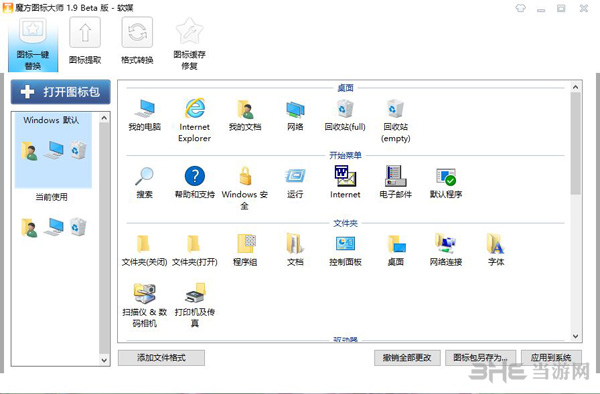Image resolution: width=600 pixels, height=394 pixels.
Task: Select the Windows 默认 icon pack
Action: tap(53, 150)
